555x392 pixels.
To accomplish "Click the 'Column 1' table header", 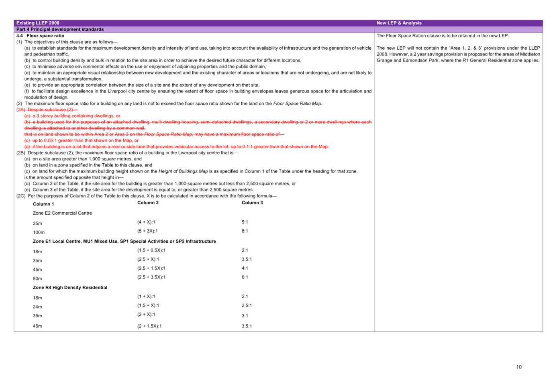I will 43,204.
